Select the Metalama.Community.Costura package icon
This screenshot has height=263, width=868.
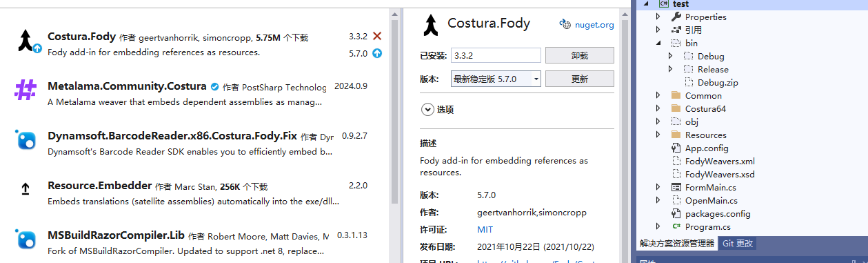(x=26, y=90)
